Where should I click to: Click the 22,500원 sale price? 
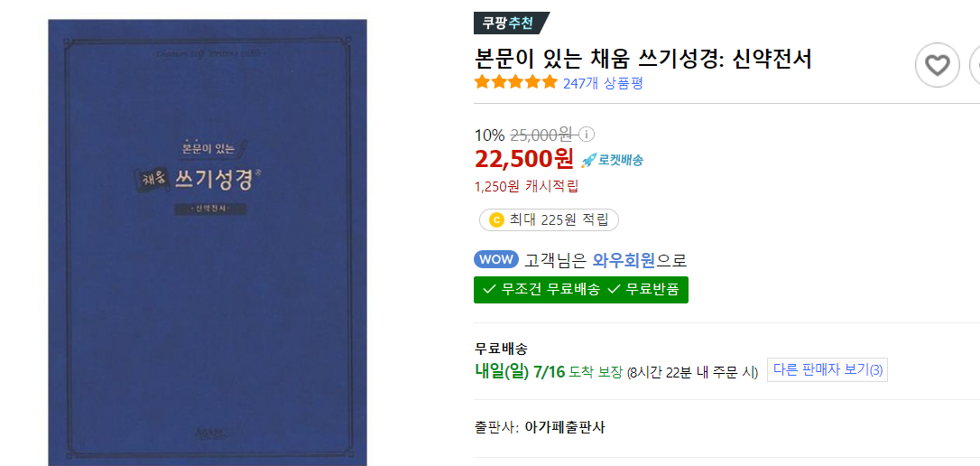click(x=523, y=160)
